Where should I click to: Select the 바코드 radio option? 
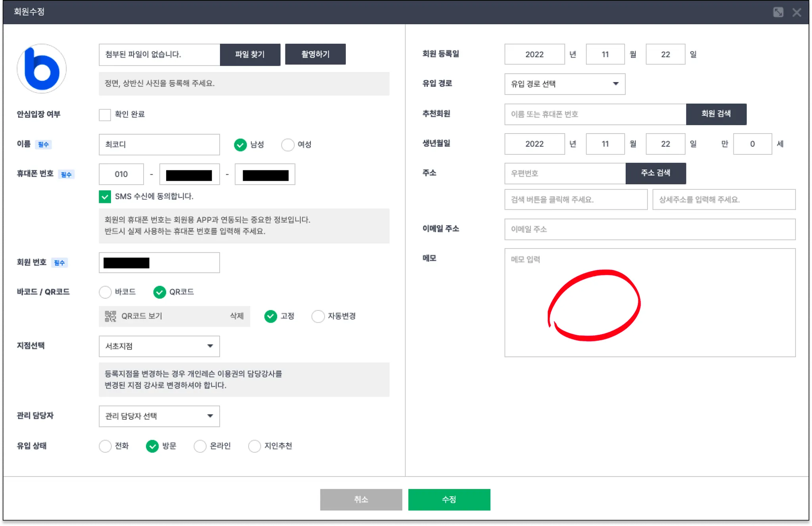(x=105, y=292)
